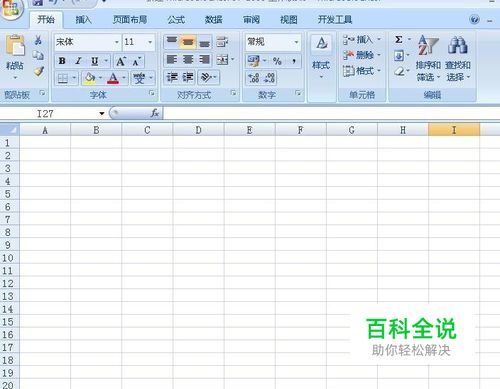
Task: Click the Select All corner button
Action: [10, 130]
